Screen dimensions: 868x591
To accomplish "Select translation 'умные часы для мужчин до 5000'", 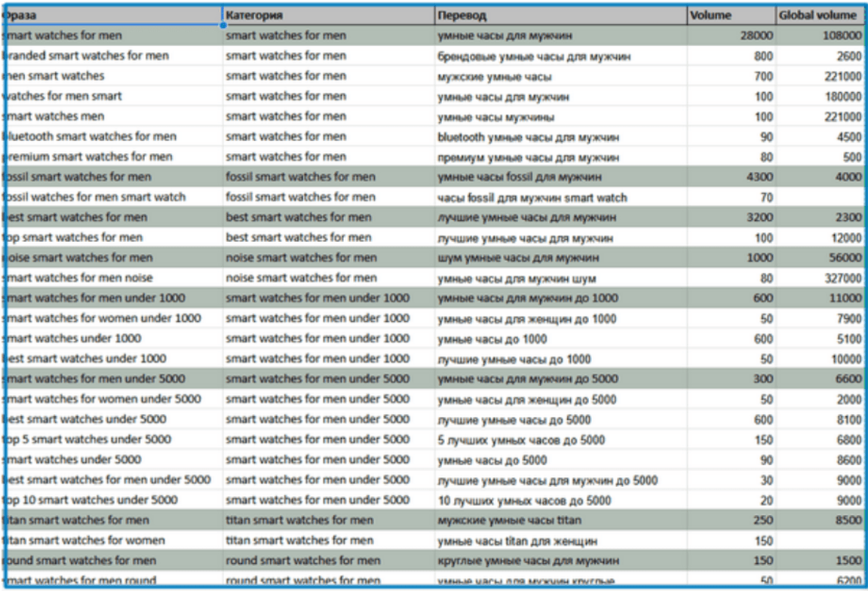I will (x=561, y=379).
